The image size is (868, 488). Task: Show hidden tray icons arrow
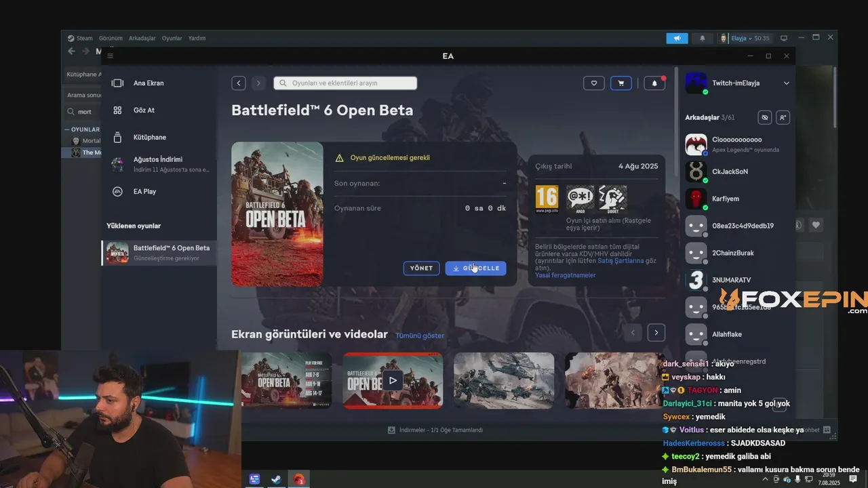[766, 479]
